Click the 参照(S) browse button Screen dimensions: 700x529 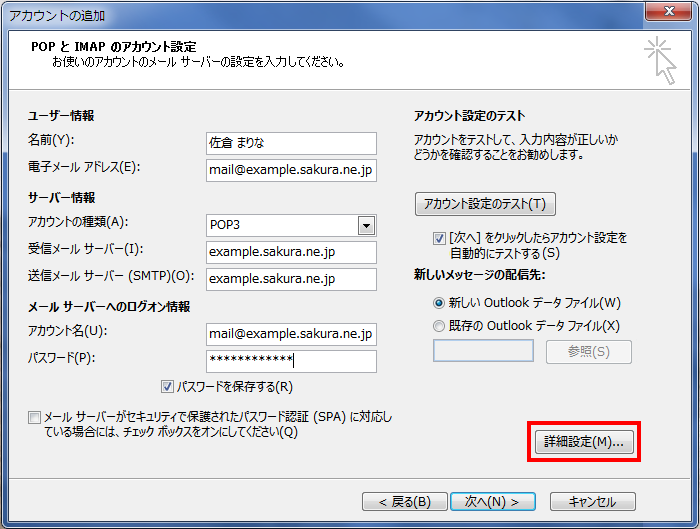click(589, 351)
